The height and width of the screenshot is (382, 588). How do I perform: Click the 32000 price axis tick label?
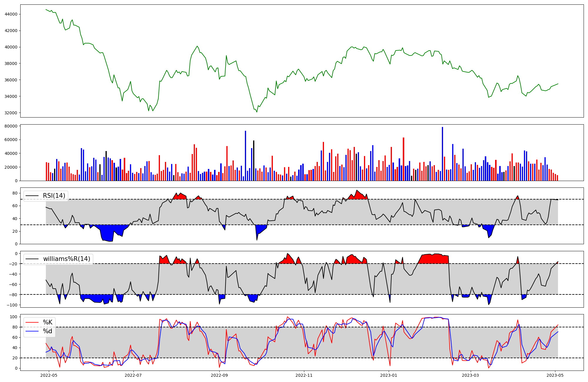[x=11, y=113]
